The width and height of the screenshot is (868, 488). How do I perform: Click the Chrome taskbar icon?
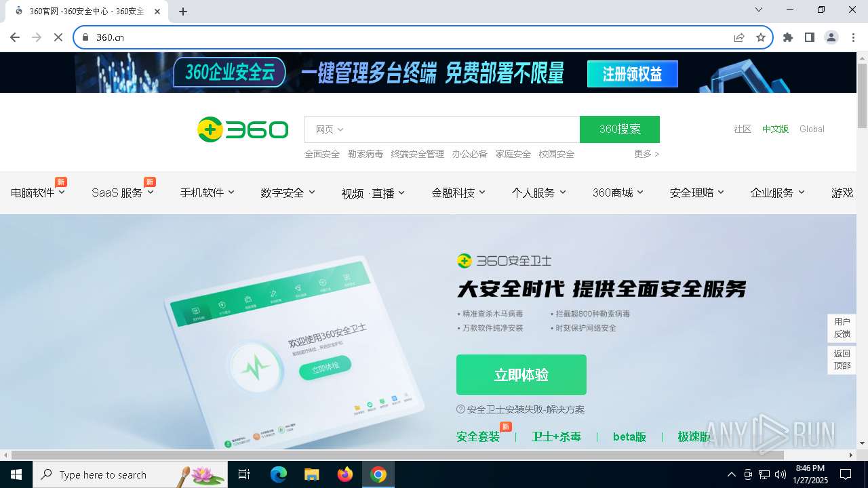point(378,474)
